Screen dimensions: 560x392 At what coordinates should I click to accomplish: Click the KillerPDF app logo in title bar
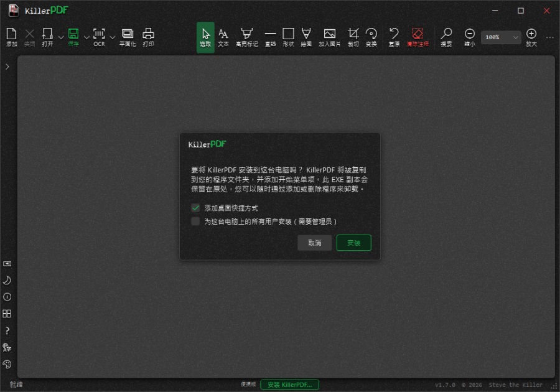point(14,11)
